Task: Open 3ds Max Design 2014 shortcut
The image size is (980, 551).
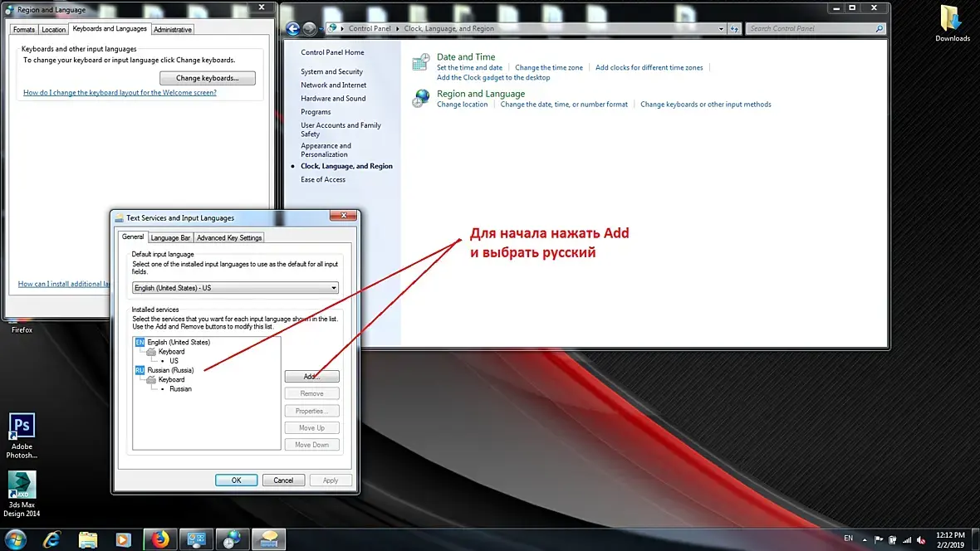Action: click(x=22, y=494)
